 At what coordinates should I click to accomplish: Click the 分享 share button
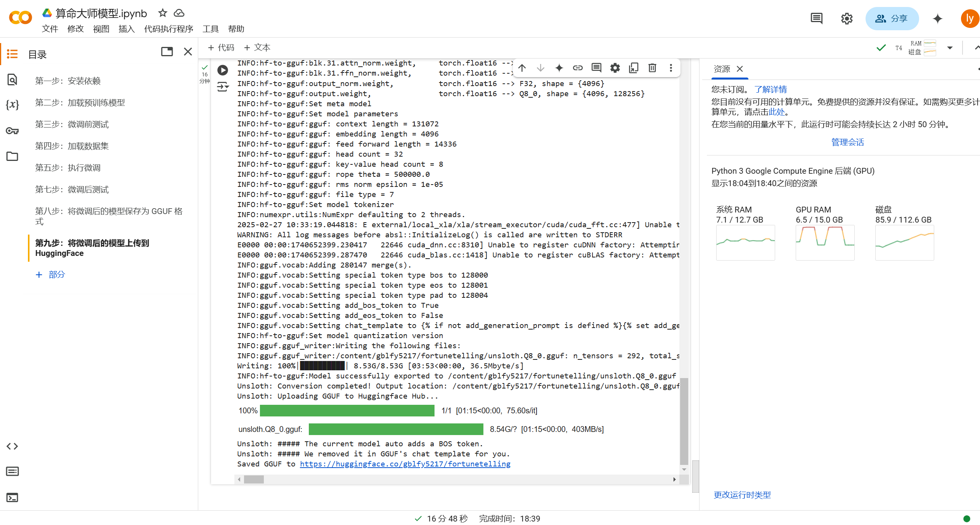point(892,19)
